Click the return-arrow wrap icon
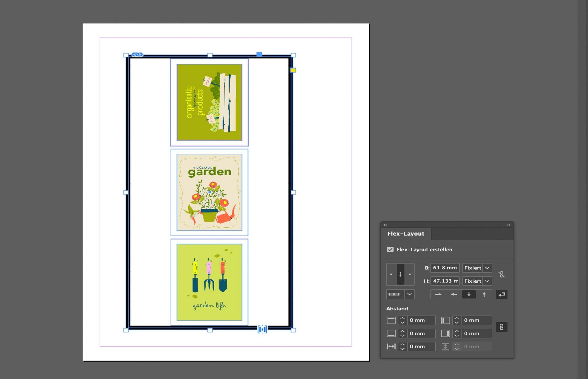This screenshot has width=588, height=379. 502,295
